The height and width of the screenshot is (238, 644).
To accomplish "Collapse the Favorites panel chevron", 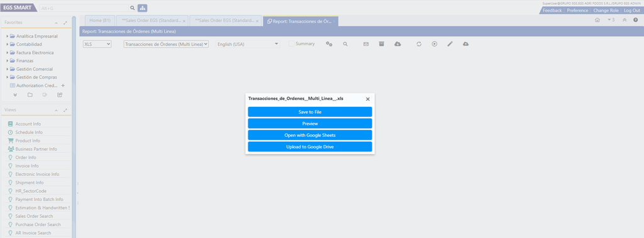I will (56, 23).
